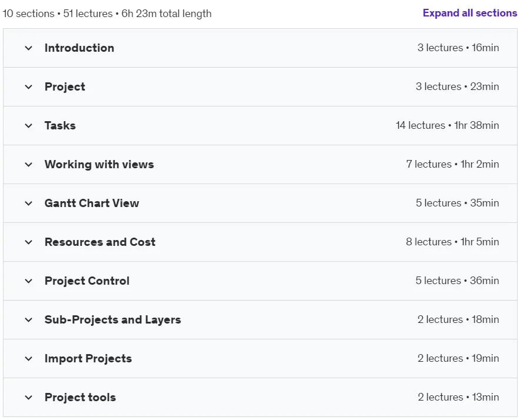Expand the Tasks section chevron
520x420 pixels.
point(28,126)
